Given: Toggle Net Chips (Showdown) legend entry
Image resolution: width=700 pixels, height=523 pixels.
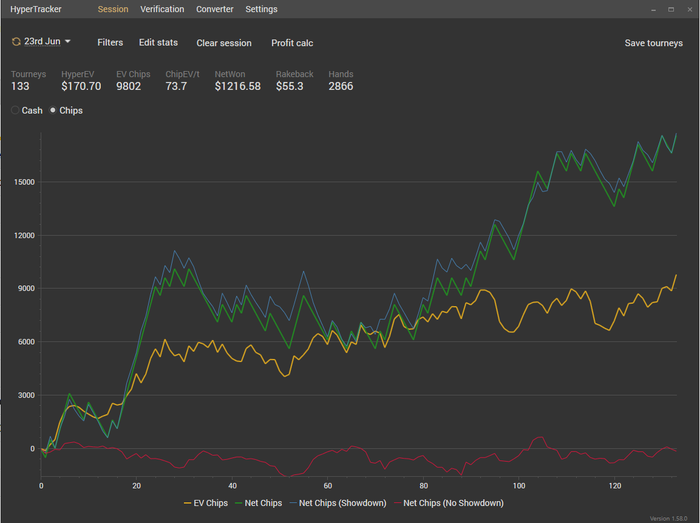Looking at the screenshot, I should click(338, 503).
